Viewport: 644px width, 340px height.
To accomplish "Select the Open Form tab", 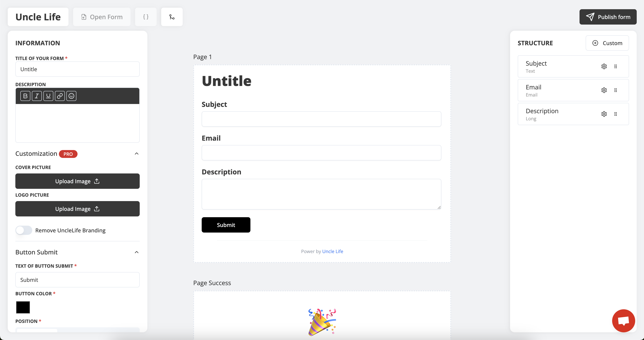I will (x=102, y=17).
